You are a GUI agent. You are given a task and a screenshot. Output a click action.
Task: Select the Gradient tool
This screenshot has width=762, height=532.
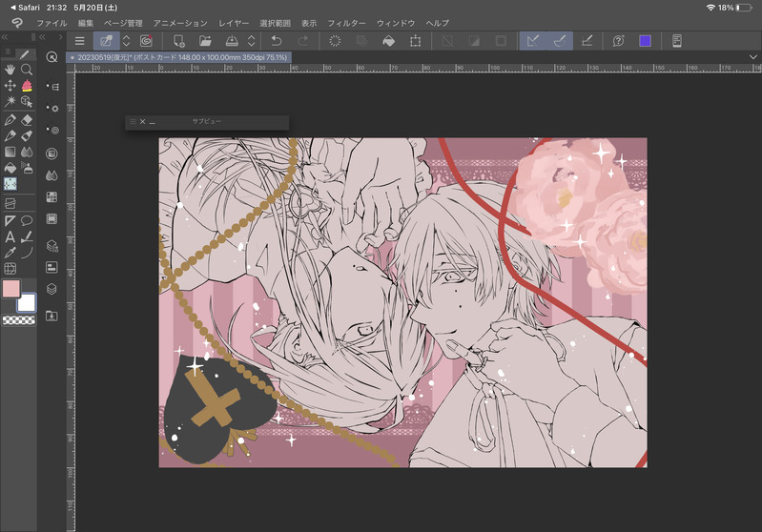10,153
